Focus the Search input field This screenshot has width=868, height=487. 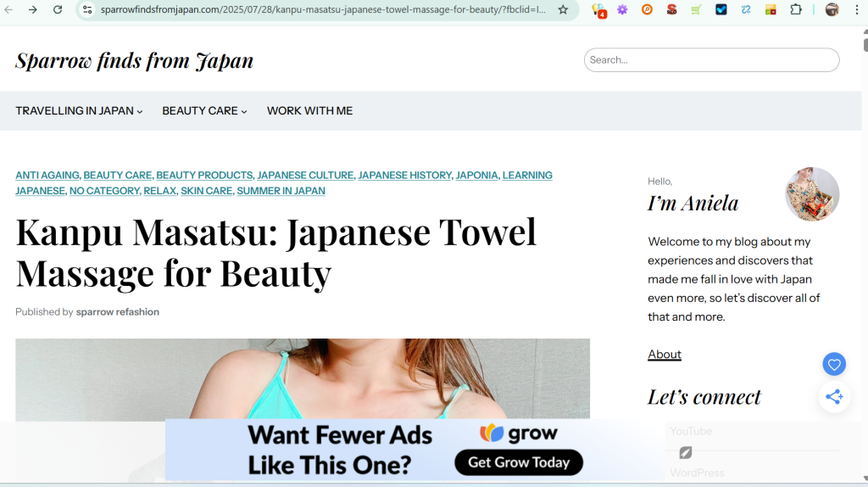click(711, 60)
